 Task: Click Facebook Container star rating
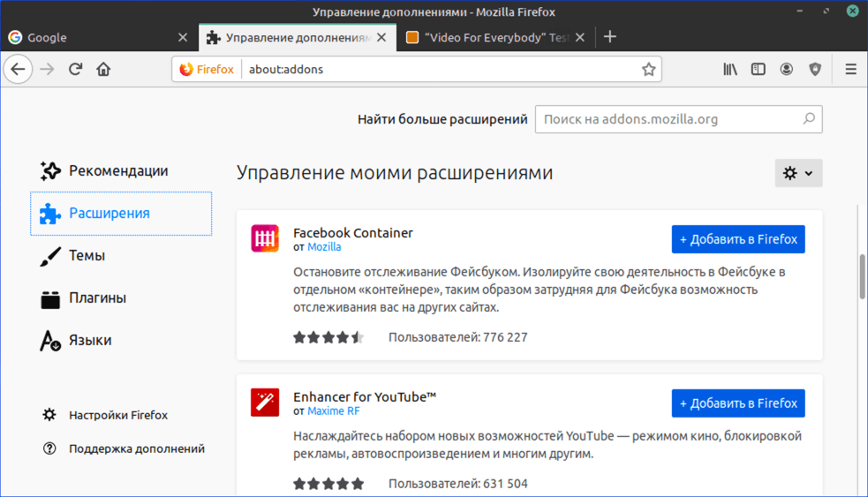328,337
